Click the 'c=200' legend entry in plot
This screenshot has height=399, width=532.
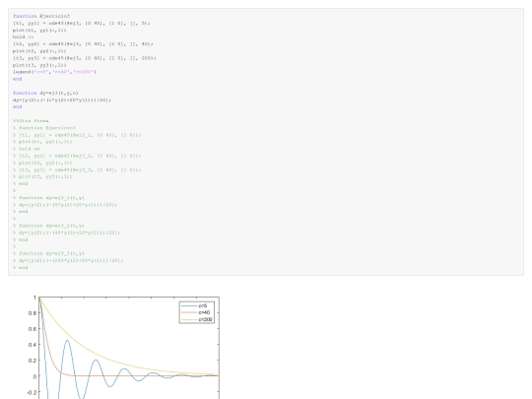click(x=197, y=319)
